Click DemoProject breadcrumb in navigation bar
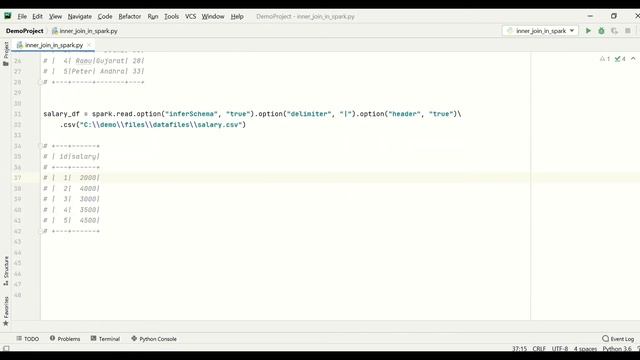 coord(24,31)
